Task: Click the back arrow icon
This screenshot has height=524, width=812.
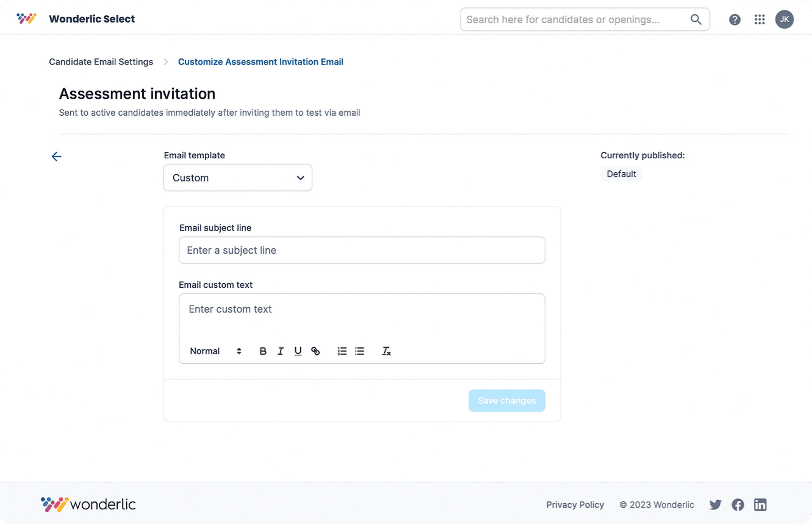Action: pyautogui.click(x=57, y=156)
